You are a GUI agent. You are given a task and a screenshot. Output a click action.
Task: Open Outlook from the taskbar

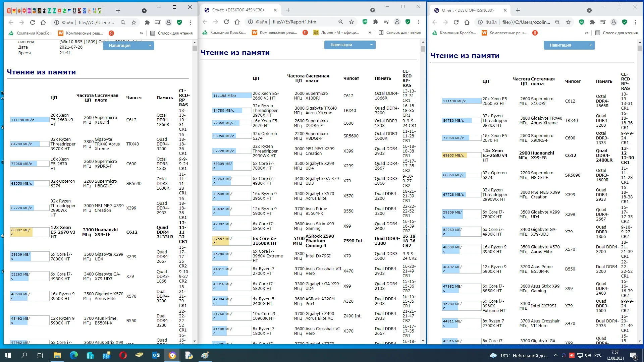(156, 355)
